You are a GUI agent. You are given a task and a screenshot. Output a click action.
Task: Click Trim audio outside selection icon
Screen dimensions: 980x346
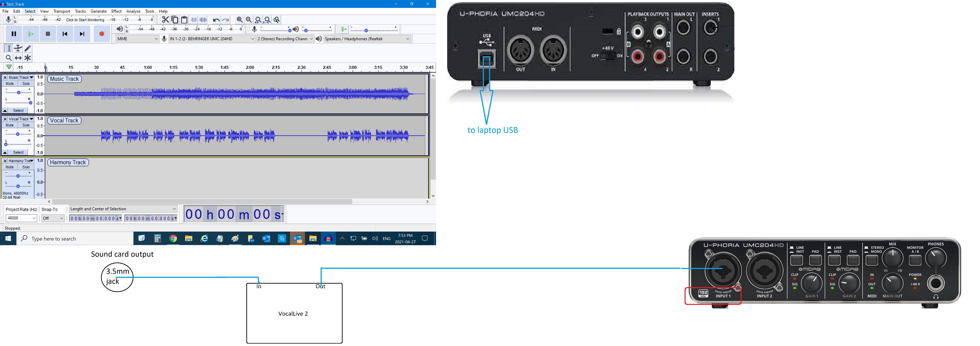point(194,20)
